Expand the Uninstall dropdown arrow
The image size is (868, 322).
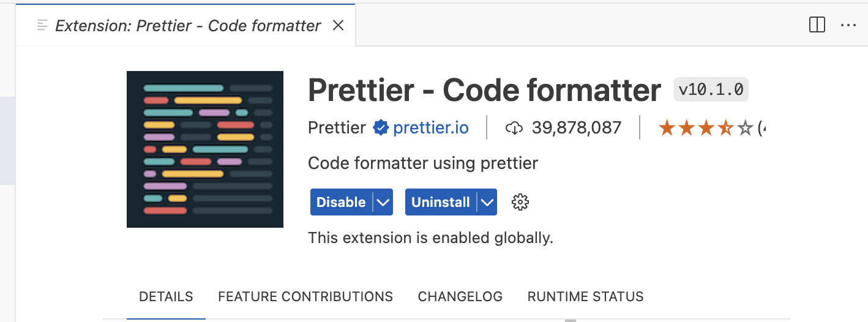[487, 202]
